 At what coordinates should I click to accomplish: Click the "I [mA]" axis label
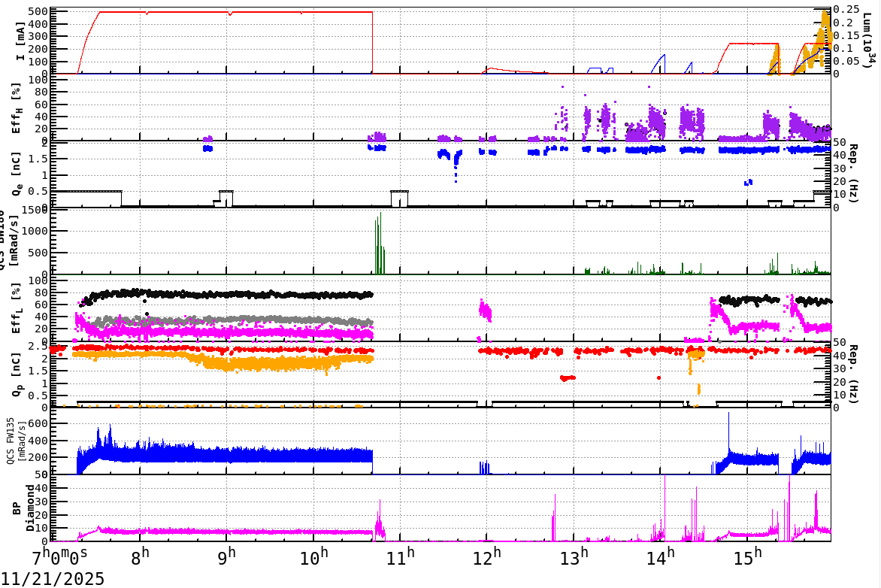(x=20, y=41)
